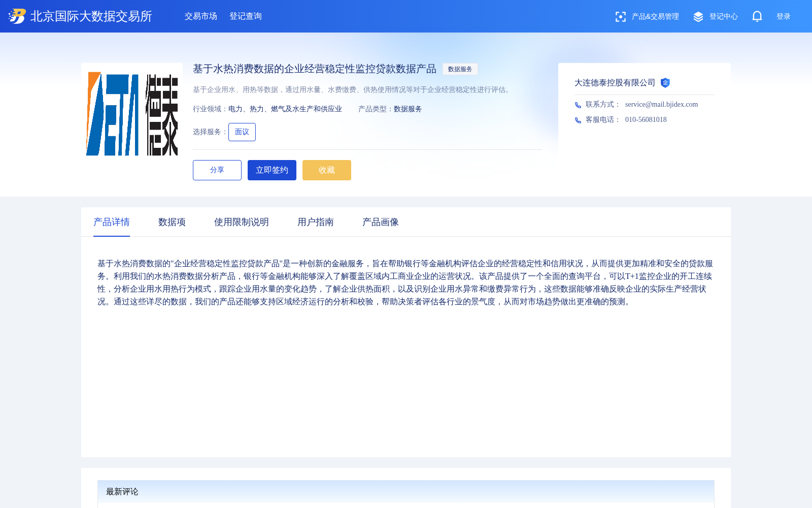Go to 登记中心

click(724, 17)
